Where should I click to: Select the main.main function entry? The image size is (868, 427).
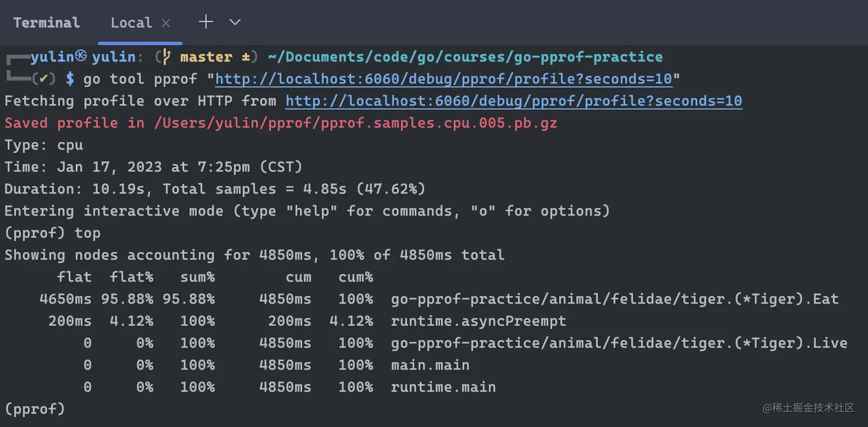click(430, 365)
